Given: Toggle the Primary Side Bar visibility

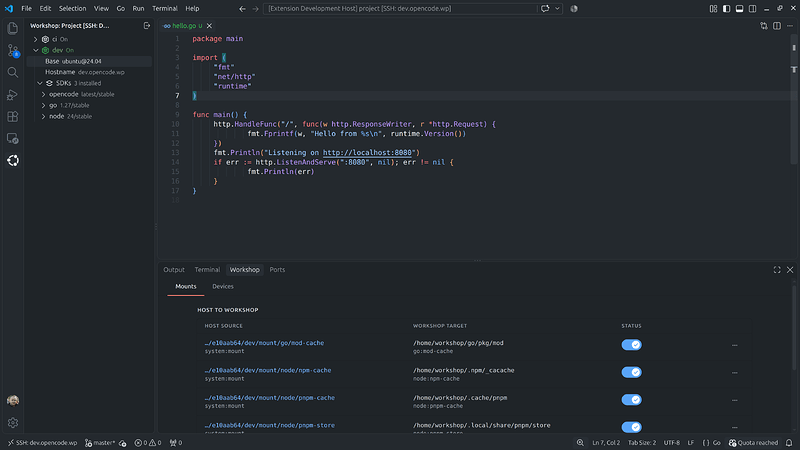Looking at the screenshot, I should 726,9.
